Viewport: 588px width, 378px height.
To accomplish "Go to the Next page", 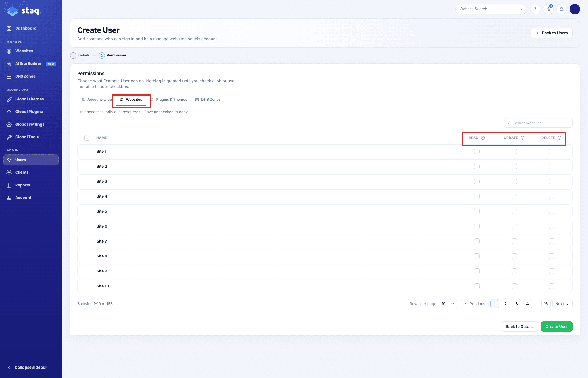I will 562,304.
